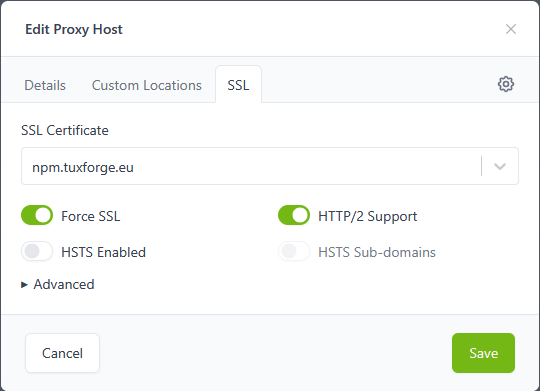Click the HTTP/2 Support label
Image resolution: width=540 pixels, height=391 pixels.
367,216
